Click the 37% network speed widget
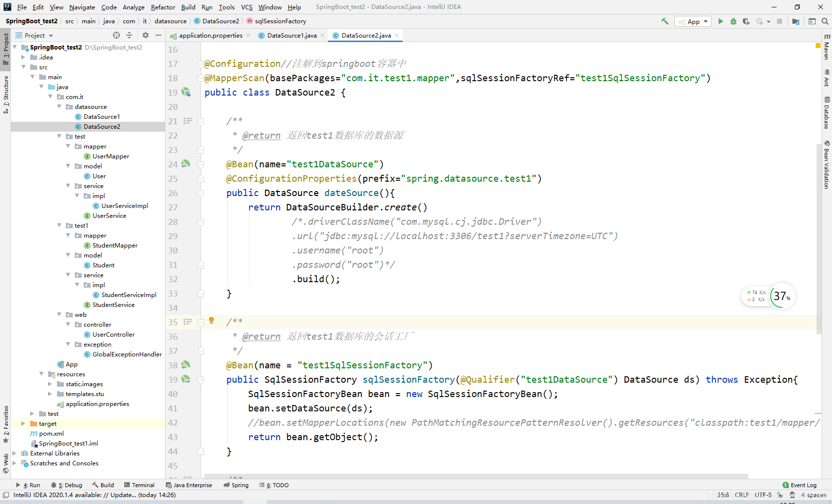 782,296
